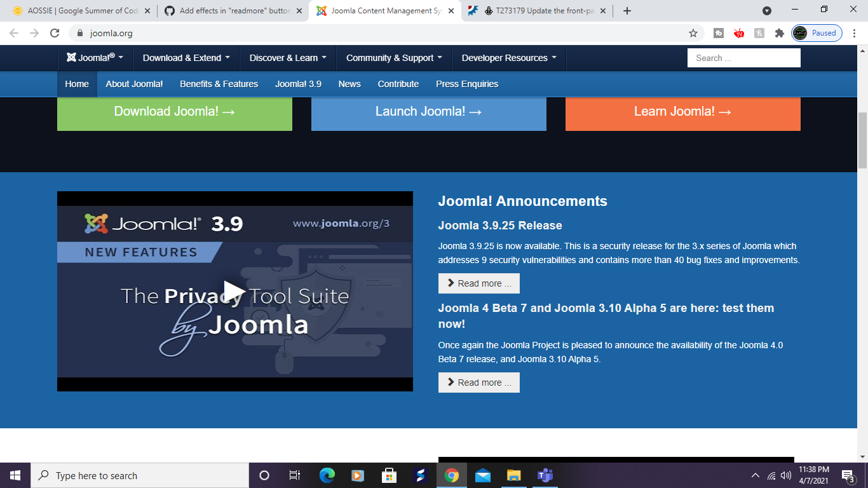Open the Extensions puzzle icon
This screenshot has width=868, height=488.
pyautogui.click(x=780, y=33)
